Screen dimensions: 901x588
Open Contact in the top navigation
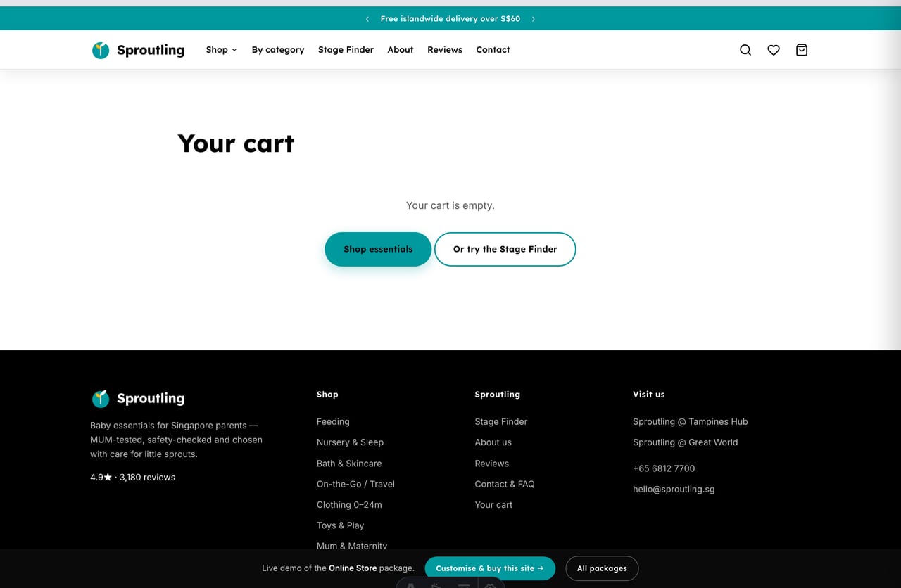click(x=493, y=50)
